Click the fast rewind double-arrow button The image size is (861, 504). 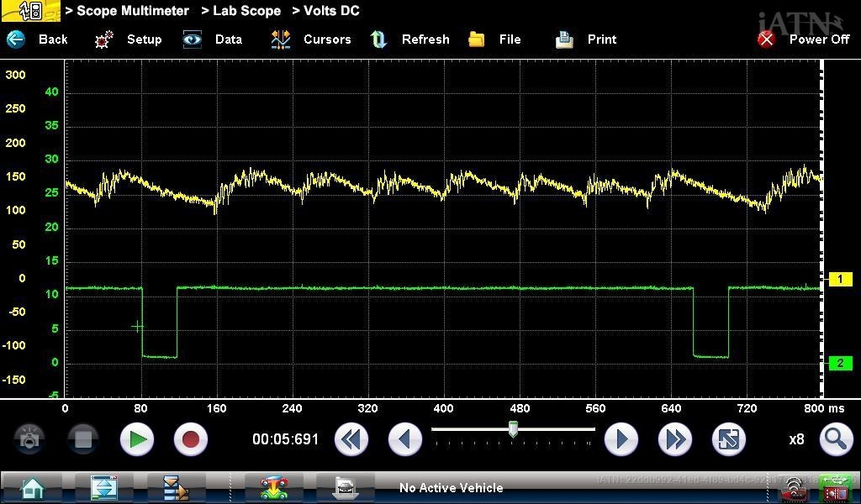coord(351,439)
